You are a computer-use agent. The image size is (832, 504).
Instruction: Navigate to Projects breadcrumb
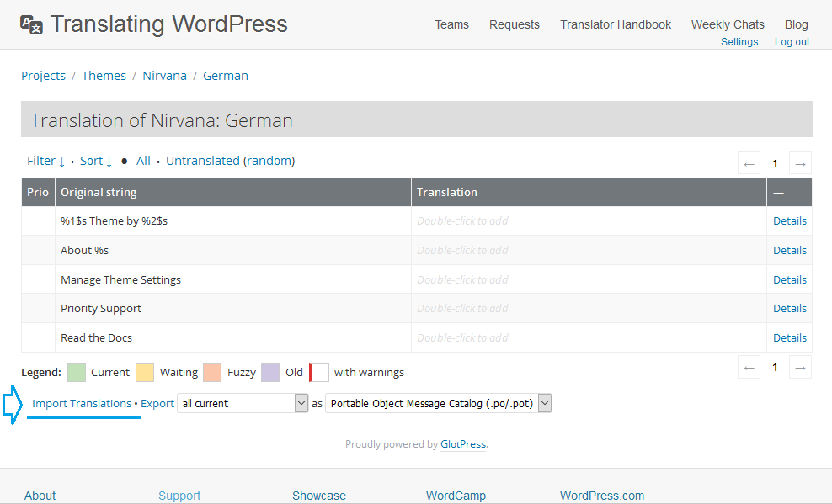pyautogui.click(x=44, y=76)
